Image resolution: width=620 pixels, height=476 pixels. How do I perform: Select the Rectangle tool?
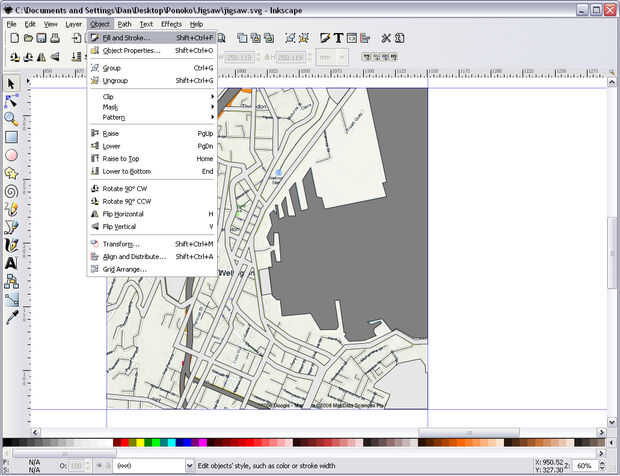(11, 137)
